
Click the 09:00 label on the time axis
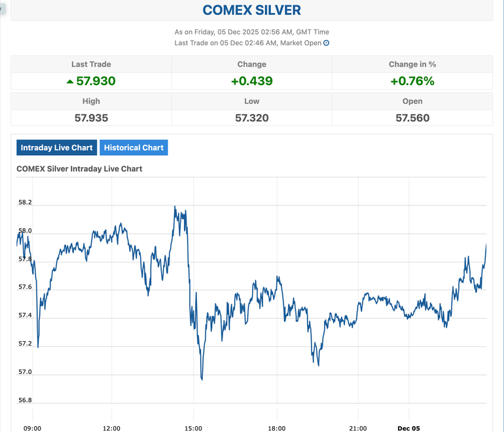[x=32, y=428]
